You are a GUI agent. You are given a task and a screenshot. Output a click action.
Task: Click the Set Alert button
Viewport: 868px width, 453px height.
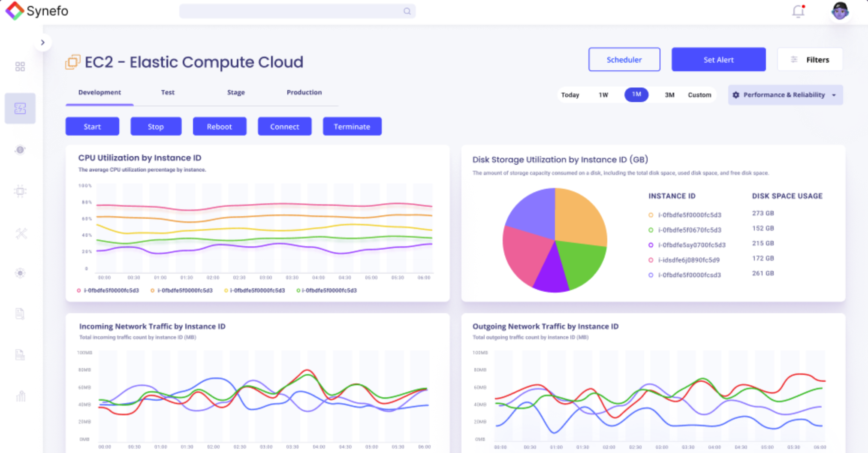719,60
